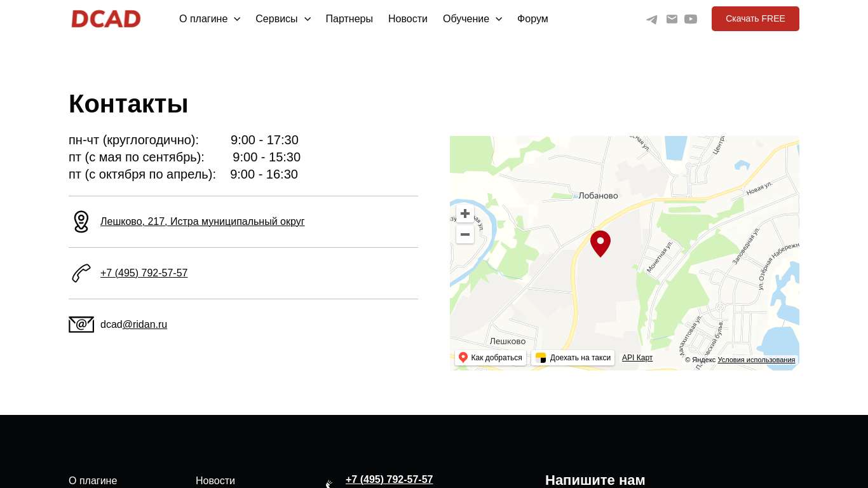Expand the О плагине menu

tap(210, 19)
